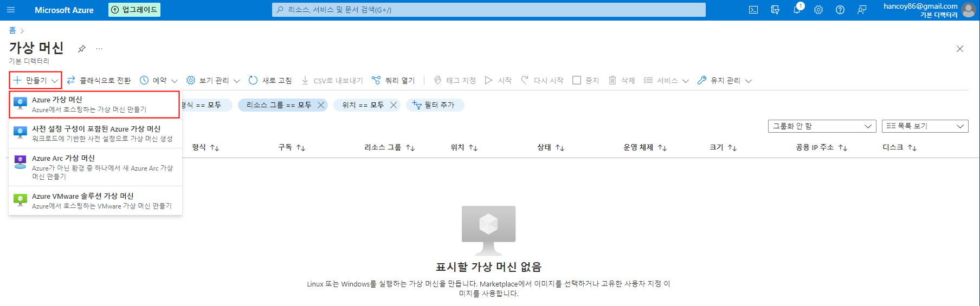This screenshot has height=306, width=980.
Task: Select Azure VMware 솔루션 가상 머신 entry
Action: click(95, 200)
